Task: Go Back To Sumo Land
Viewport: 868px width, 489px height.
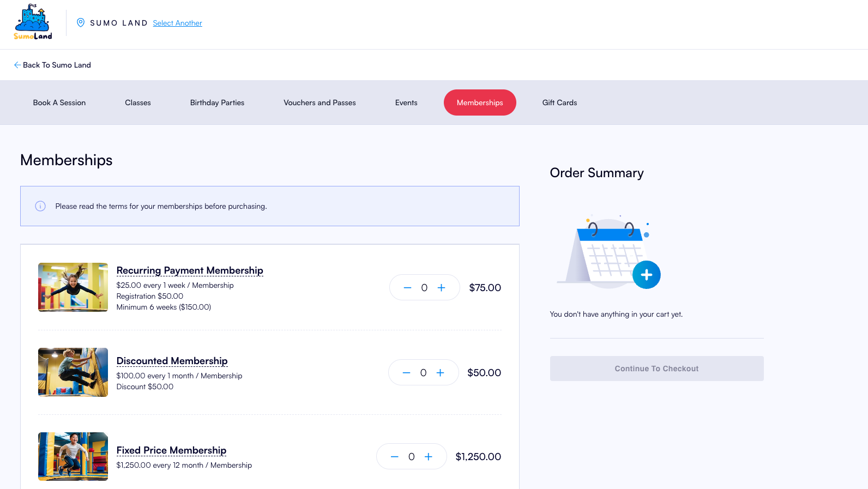Action: pos(52,65)
